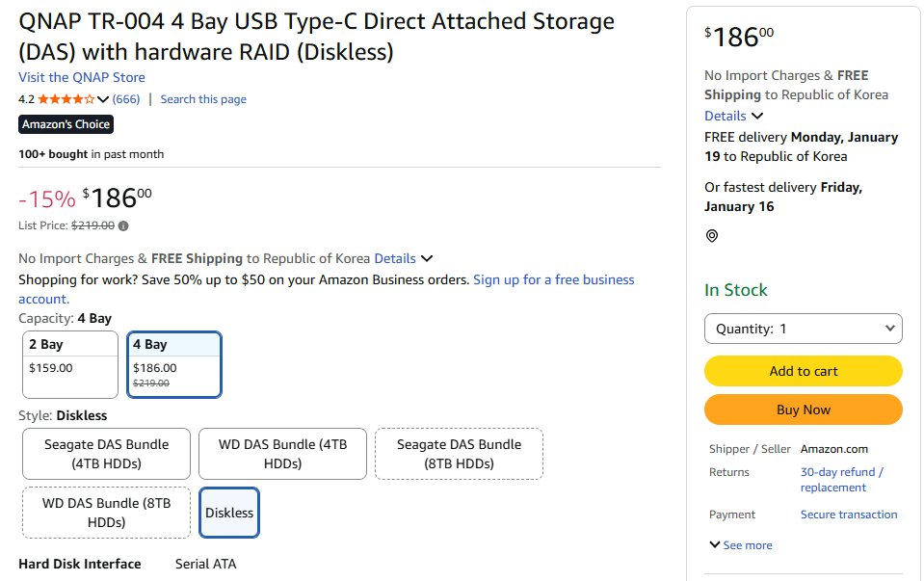924x581 pixels.
Task: Expand the See more seller details
Action: pos(741,545)
